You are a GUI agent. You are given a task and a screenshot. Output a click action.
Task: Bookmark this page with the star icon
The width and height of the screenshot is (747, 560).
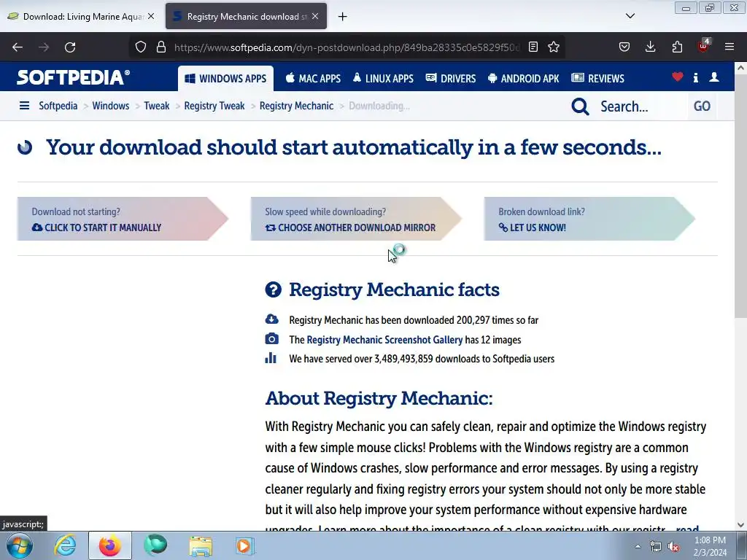point(554,47)
